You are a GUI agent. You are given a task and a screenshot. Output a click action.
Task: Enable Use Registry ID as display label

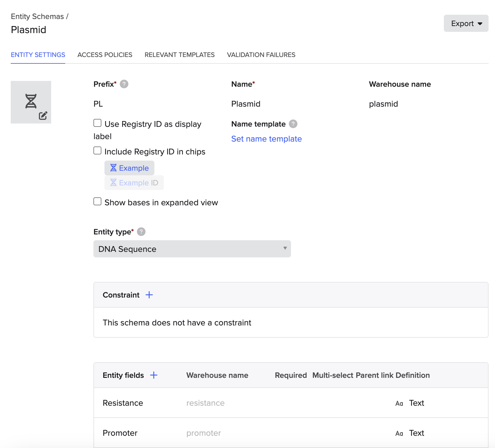coord(97,123)
